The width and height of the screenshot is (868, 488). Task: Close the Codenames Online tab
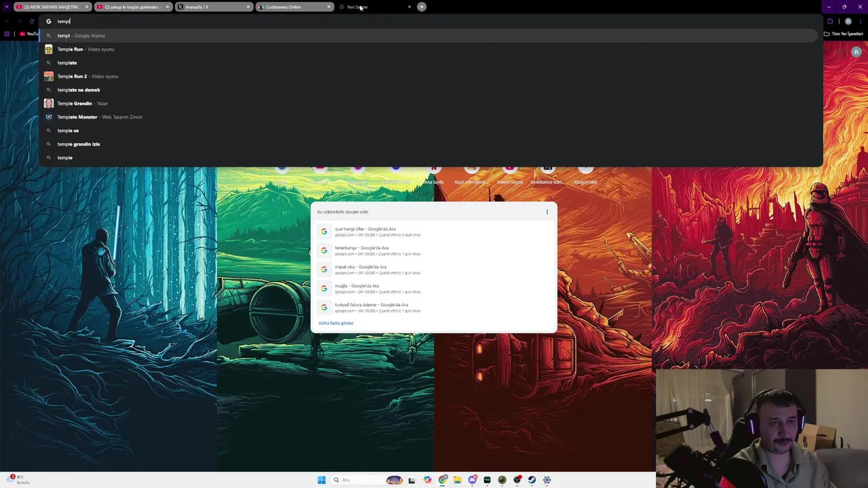329,7
